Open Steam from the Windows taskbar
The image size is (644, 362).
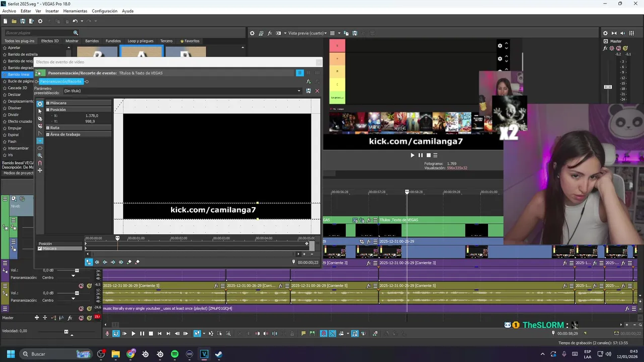[218, 354]
